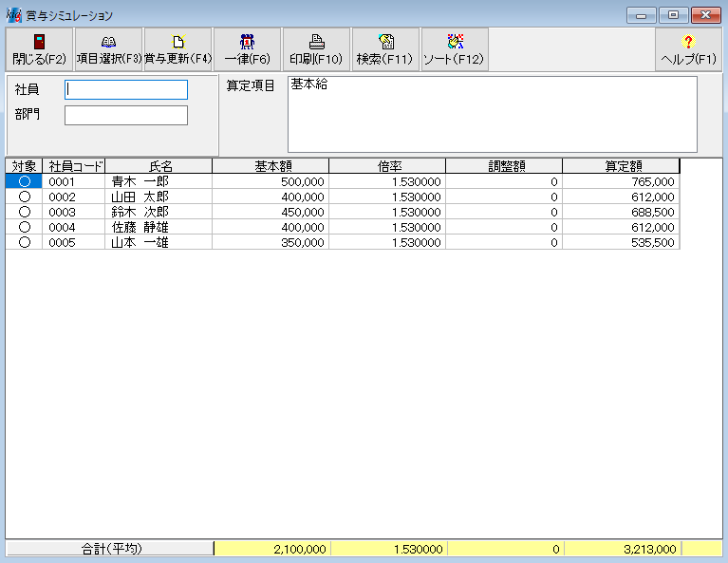Click the 社員コード column header

tap(74, 166)
